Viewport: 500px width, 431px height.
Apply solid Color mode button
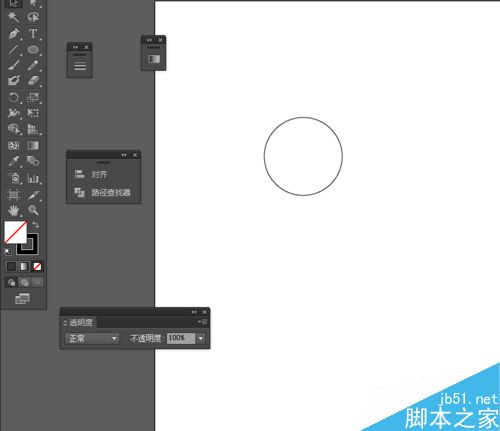(11, 266)
